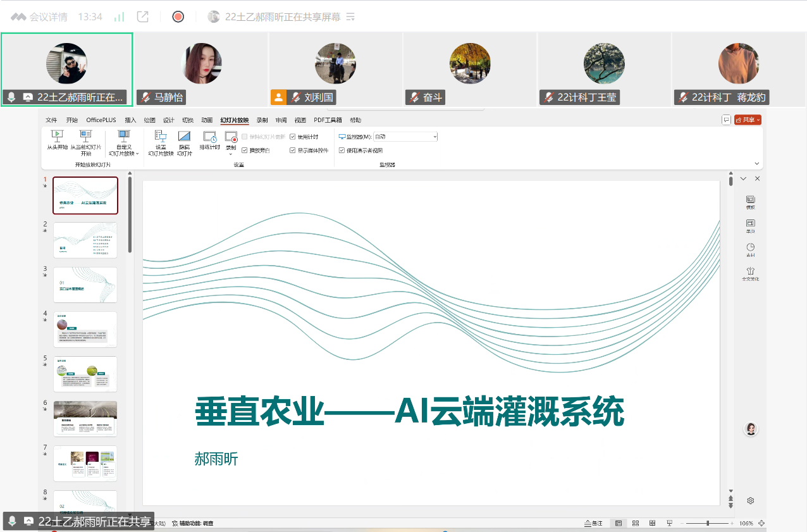Switch to Normal view in status bar
807x532 pixels.
[619, 523]
